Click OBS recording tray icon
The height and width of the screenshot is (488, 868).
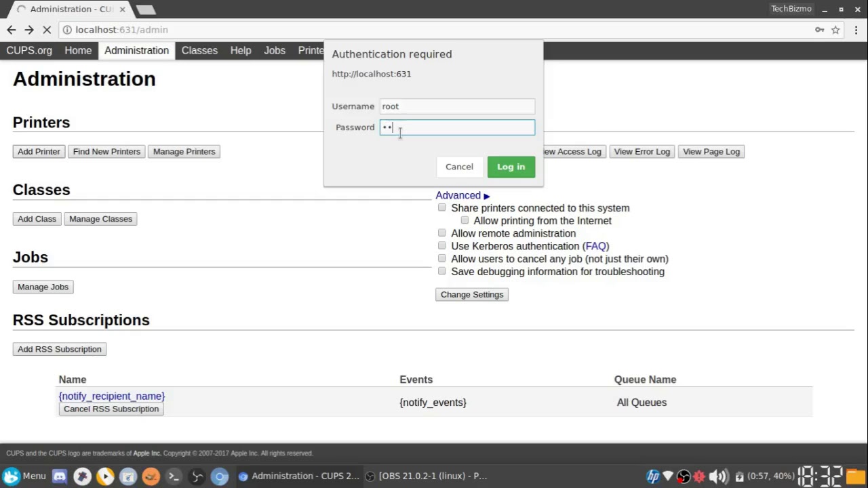click(x=684, y=476)
